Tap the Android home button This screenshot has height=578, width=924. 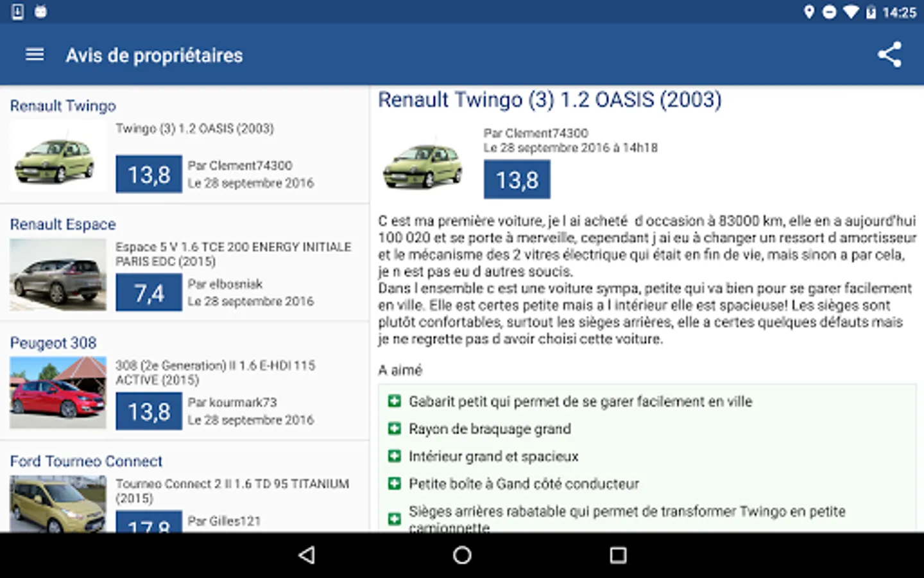[x=462, y=555]
